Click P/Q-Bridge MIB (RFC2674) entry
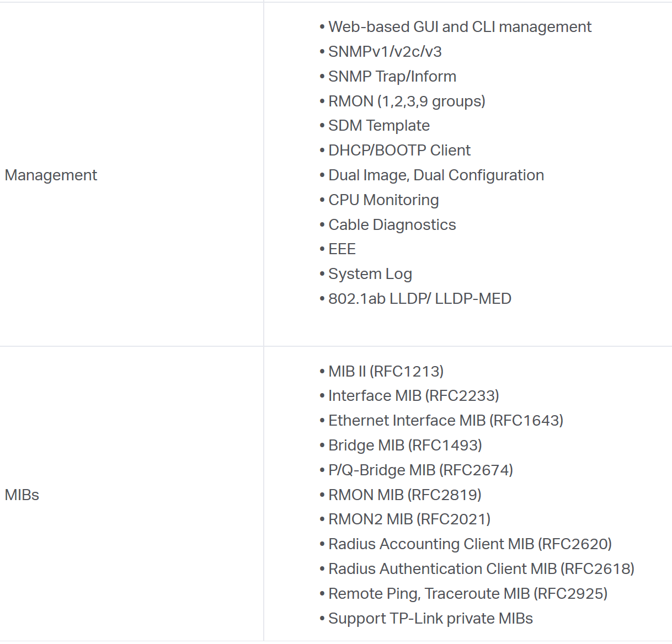This screenshot has height=644, width=672. 420,470
